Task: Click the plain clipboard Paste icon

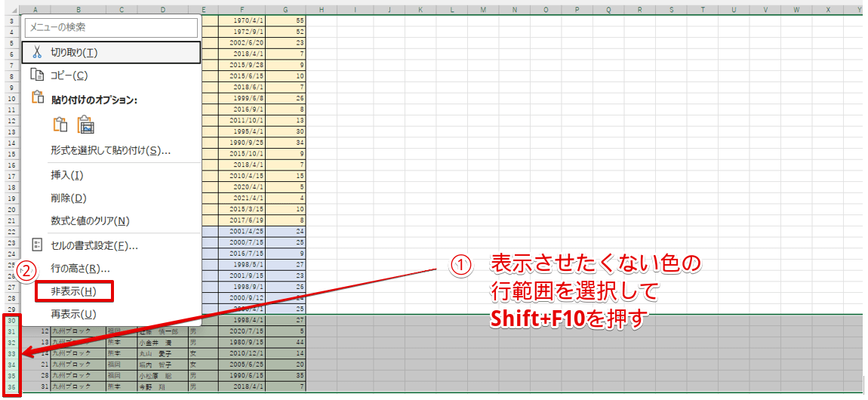Action: [60, 125]
